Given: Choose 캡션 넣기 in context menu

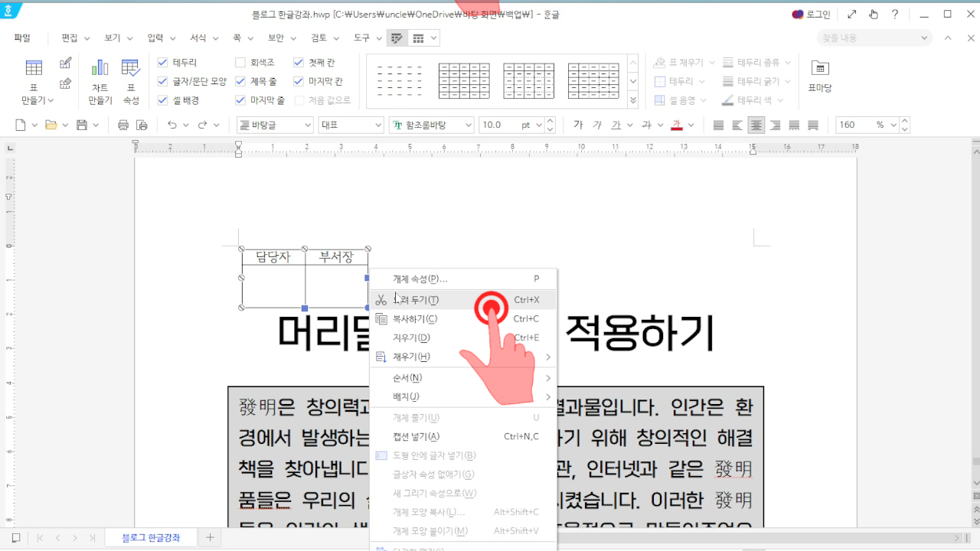Looking at the screenshot, I should click(x=463, y=436).
